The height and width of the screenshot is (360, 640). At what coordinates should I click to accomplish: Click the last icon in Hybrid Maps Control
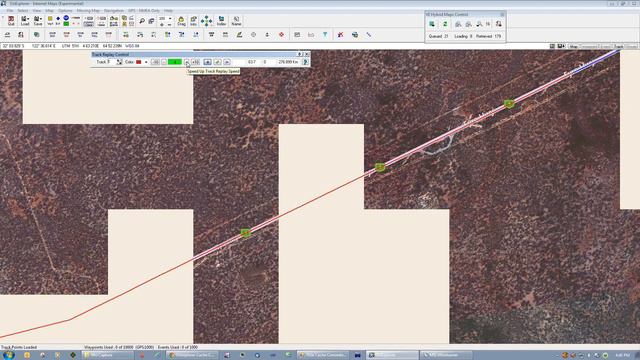pos(498,24)
